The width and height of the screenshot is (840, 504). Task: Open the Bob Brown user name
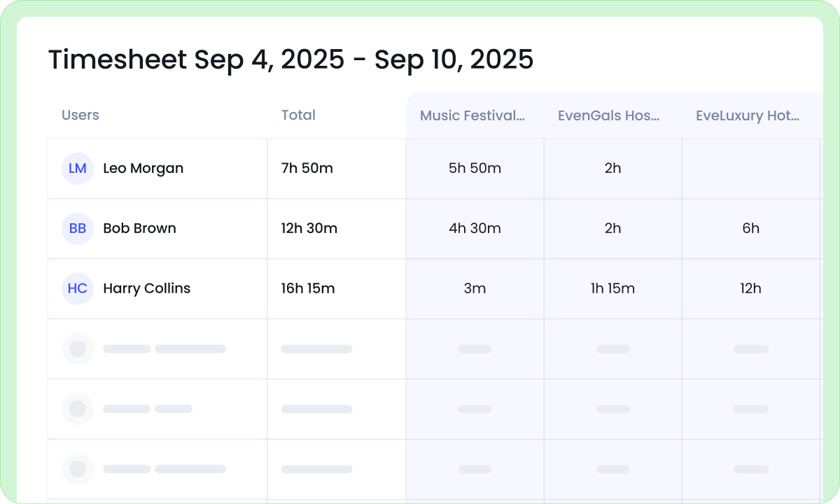[139, 229]
